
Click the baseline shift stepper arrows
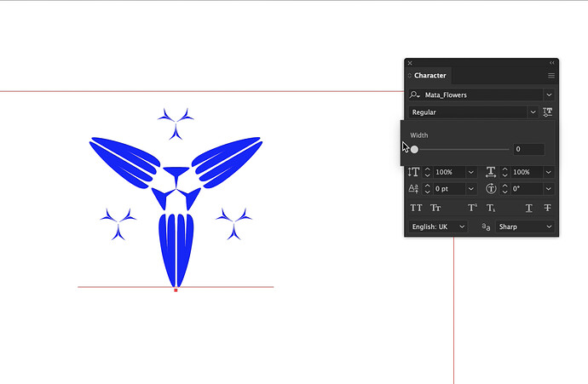click(x=427, y=189)
